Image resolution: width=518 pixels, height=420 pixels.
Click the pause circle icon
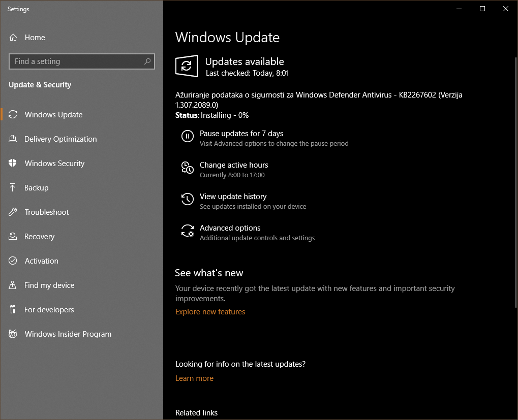click(x=187, y=136)
